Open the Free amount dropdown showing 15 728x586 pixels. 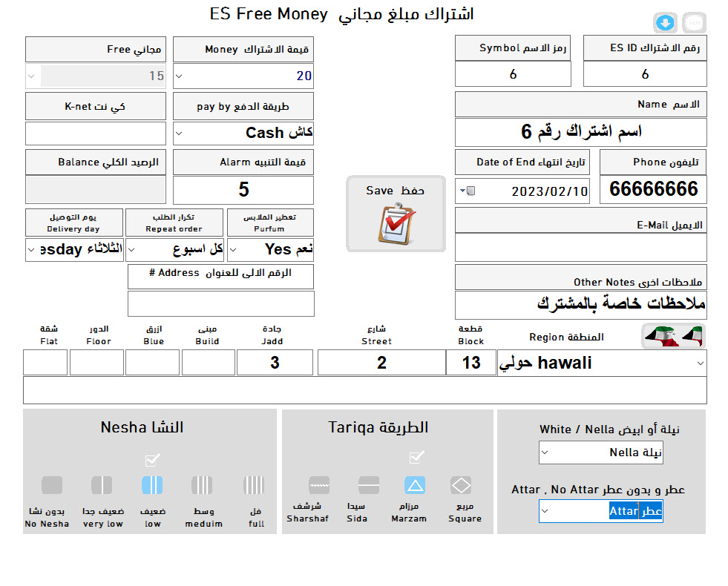(x=31, y=76)
